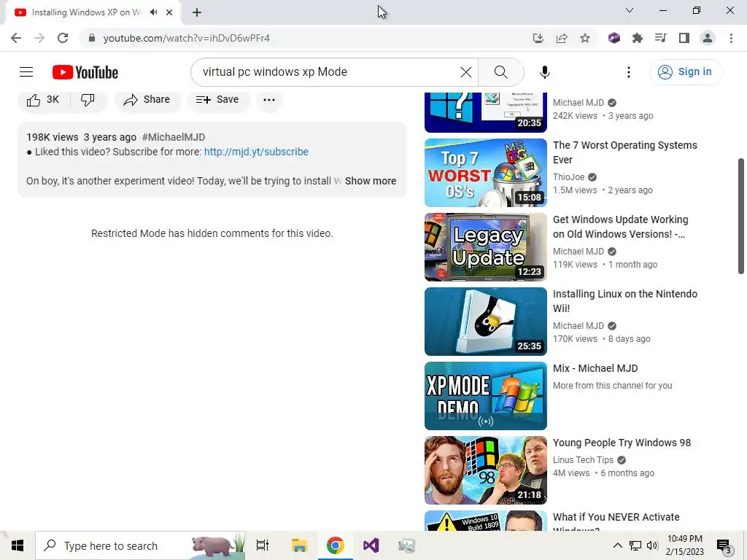Open YouTube settings three-dot menu

pos(629,72)
